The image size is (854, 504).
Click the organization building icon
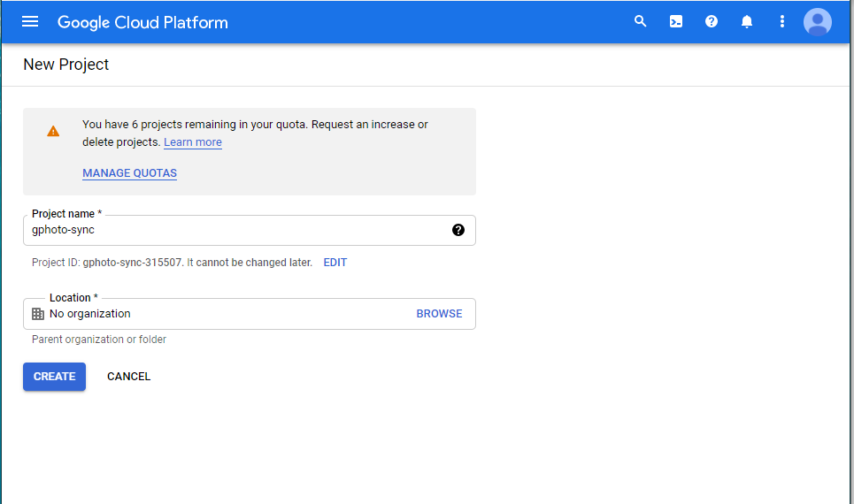click(x=38, y=314)
